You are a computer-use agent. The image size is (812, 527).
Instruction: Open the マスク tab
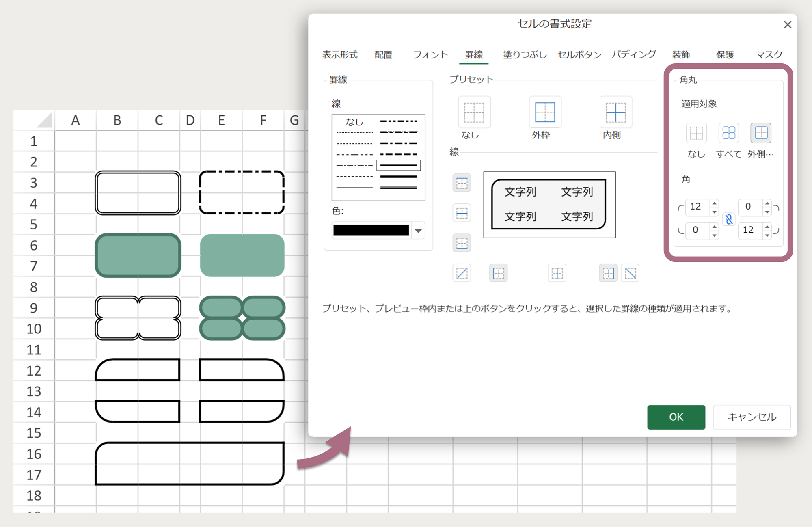pyautogui.click(x=769, y=54)
